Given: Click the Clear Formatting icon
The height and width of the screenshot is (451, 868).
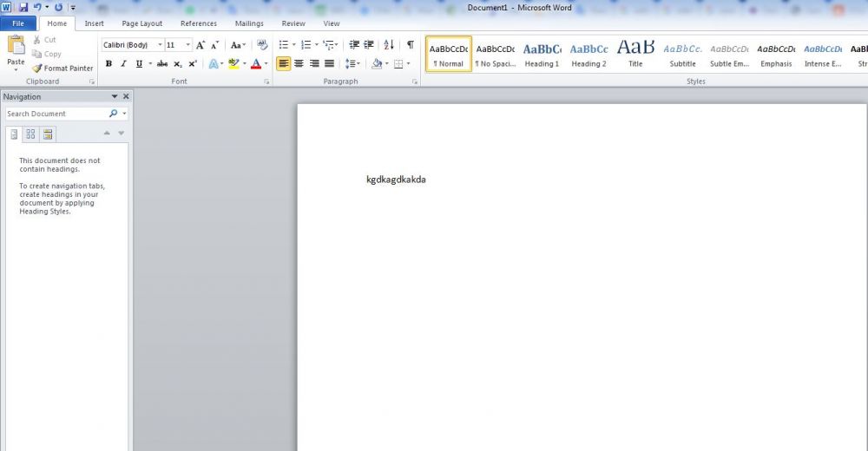Looking at the screenshot, I should [262, 45].
